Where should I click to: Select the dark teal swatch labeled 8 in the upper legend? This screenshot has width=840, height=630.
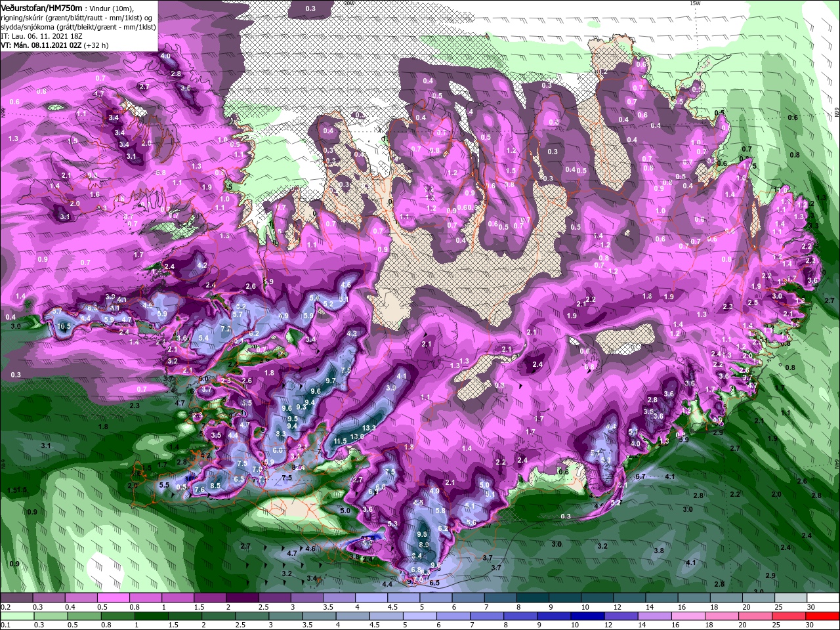click(534, 598)
